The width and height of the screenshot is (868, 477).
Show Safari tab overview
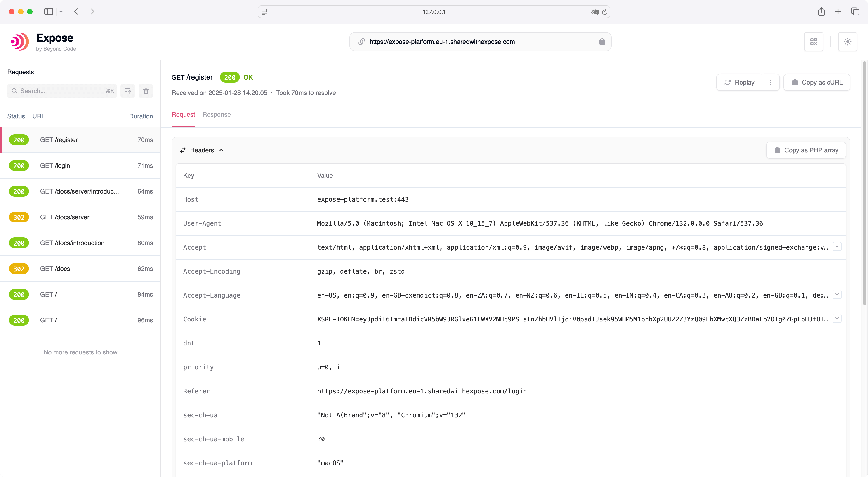pyautogui.click(x=855, y=12)
